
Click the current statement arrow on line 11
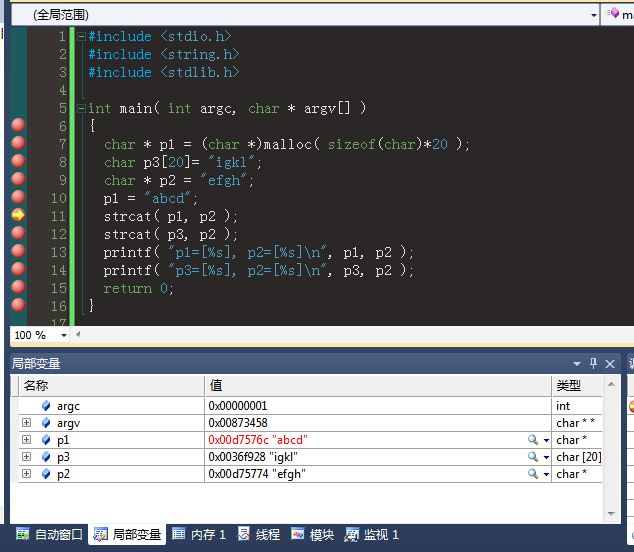click(x=18, y=215)
